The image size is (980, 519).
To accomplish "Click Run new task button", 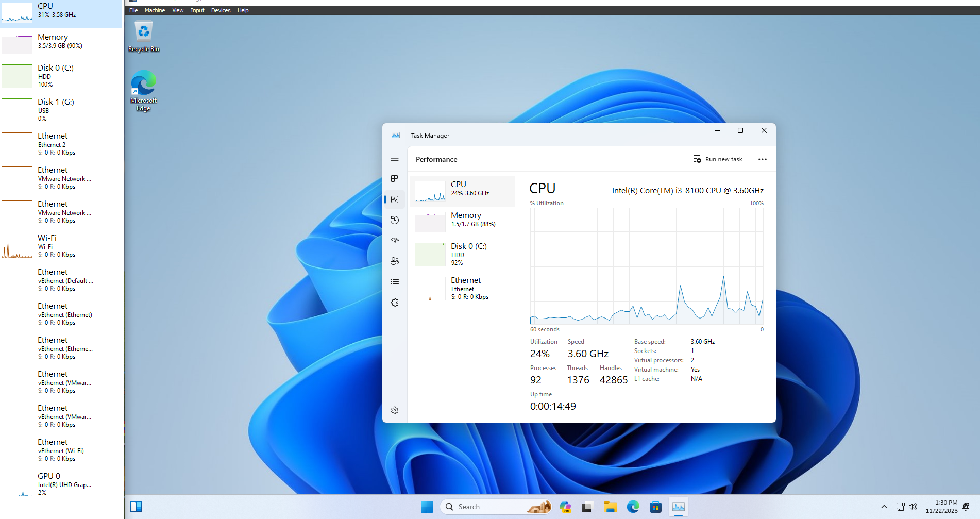I will point(718,159).
